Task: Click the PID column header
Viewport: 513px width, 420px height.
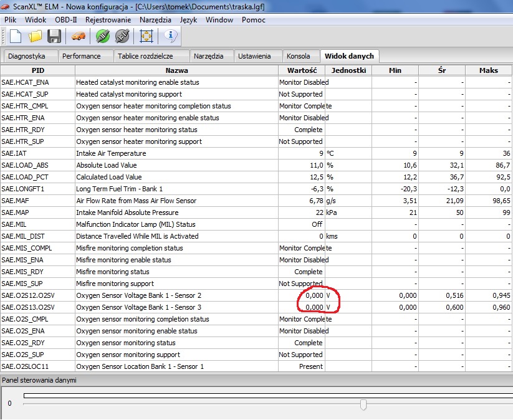Action: (x=37, y=70)
